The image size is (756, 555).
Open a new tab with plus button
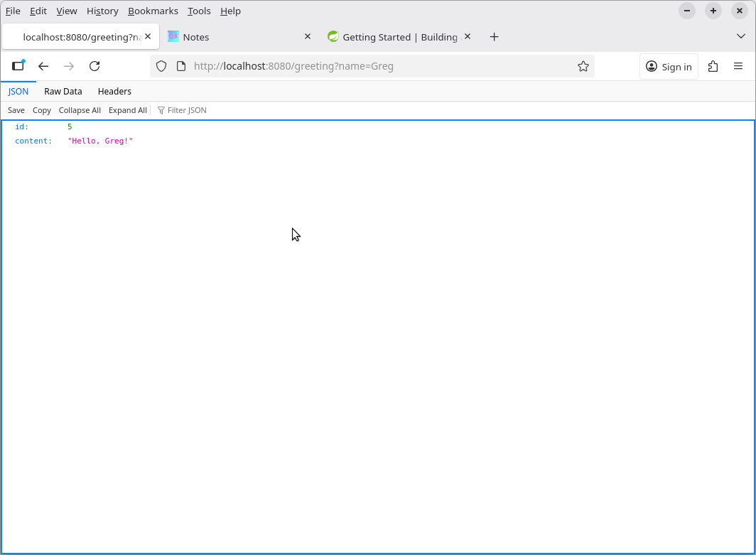494,37
